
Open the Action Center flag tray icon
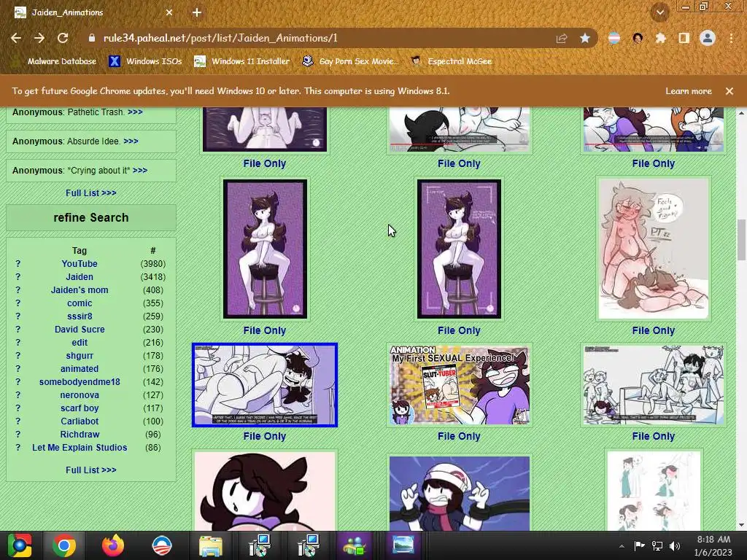point(639,546)
